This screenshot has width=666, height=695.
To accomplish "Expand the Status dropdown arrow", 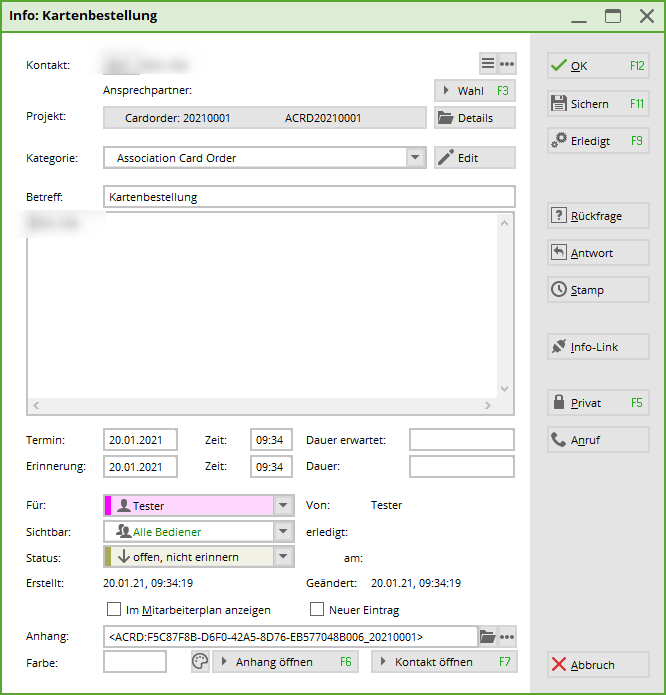I will tap(283, 557).
